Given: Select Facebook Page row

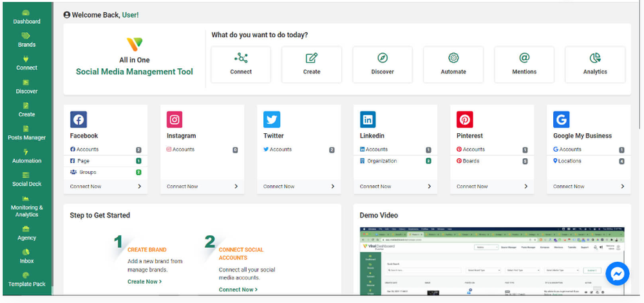Looking at the screenshot, I should click(x=106, y=161).
